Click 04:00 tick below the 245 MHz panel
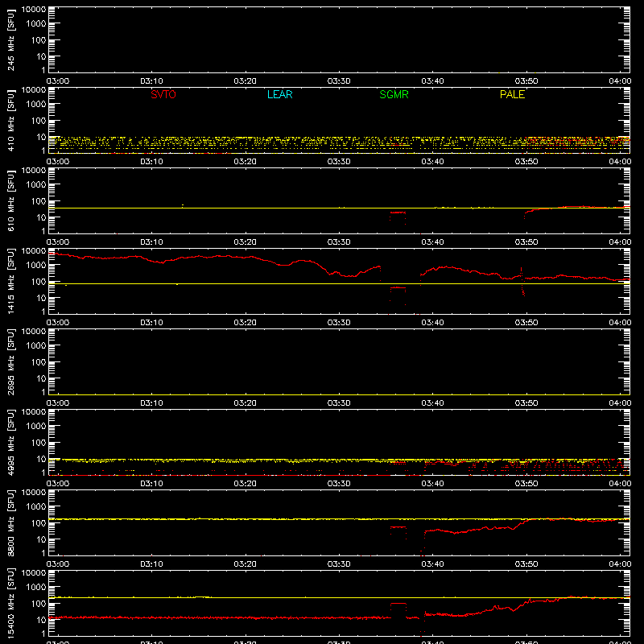This screenshot has width=644, height=644. [620, 81]
